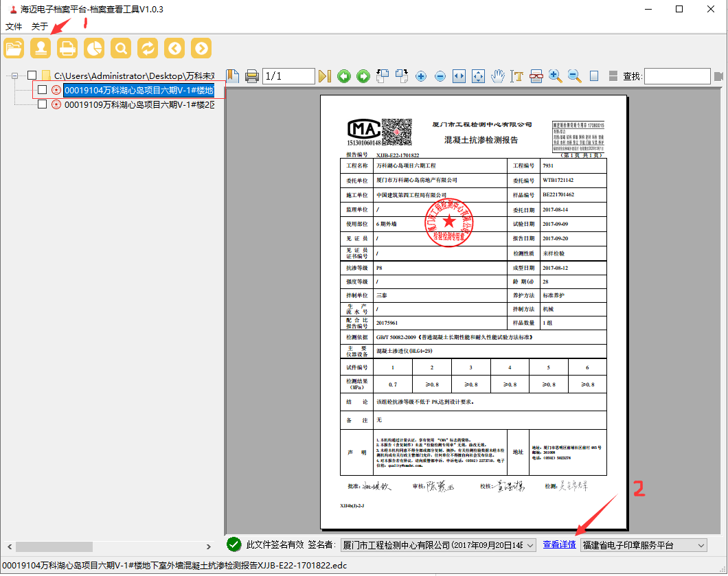Click the QR code on the report page
Image resolution: width=728 pixels, height=576 pixels.
pyautogui.click(x=396, y=132)
